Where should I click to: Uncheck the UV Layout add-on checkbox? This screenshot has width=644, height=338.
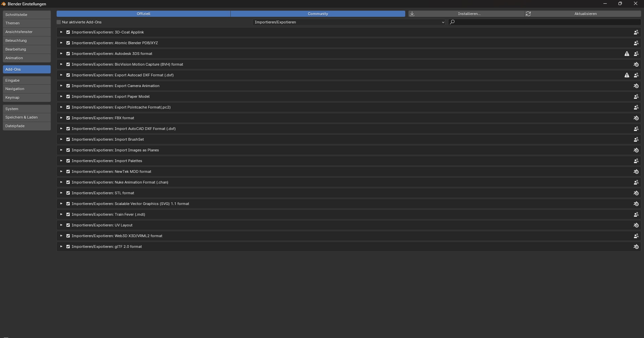[68, 225]
